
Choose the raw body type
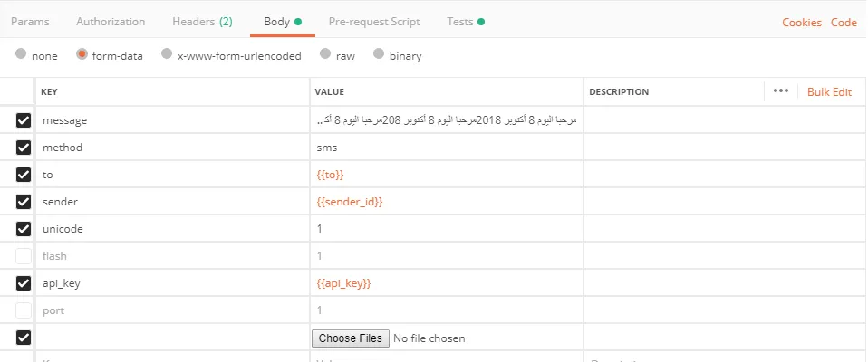point(325,55)
